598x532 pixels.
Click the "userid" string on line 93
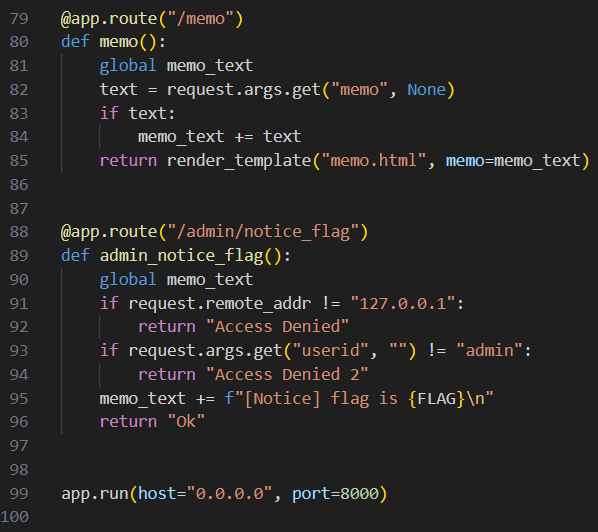[330, 350]
